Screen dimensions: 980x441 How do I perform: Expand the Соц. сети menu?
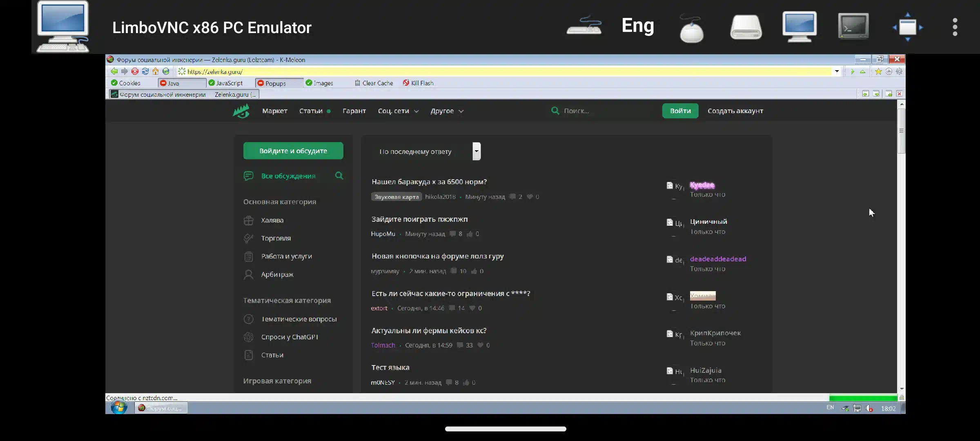pos(398,111)
